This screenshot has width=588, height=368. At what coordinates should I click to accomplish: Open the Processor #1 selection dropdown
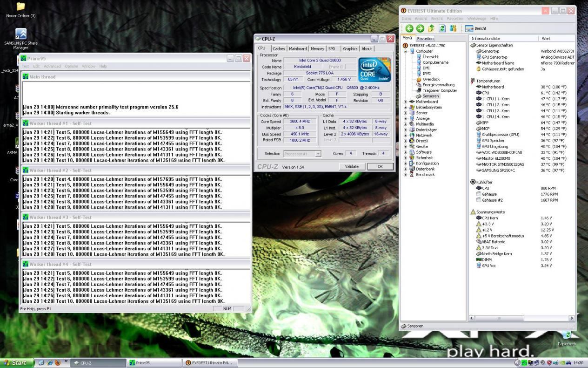pos(318,154)
